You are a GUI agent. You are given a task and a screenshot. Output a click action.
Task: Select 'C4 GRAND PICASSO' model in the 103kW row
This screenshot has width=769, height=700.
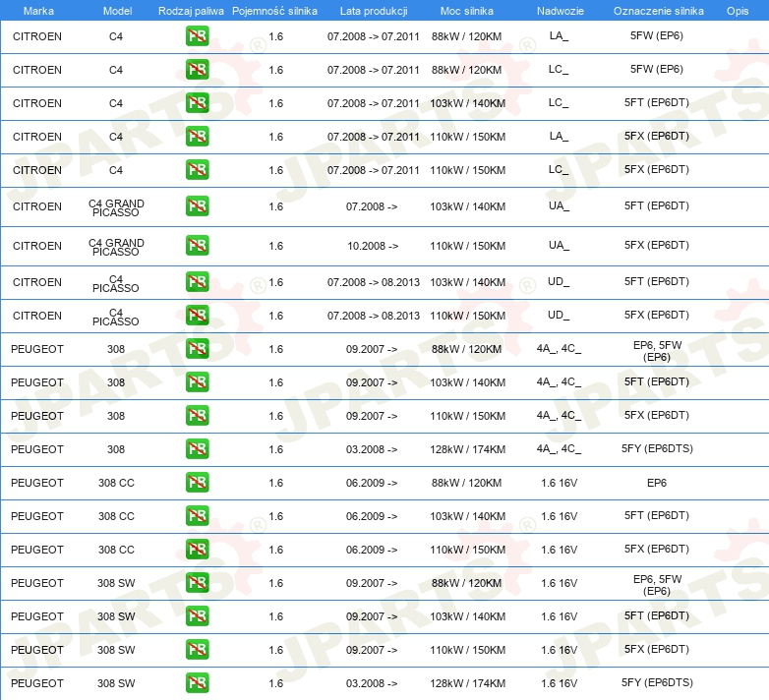point(116,207)
